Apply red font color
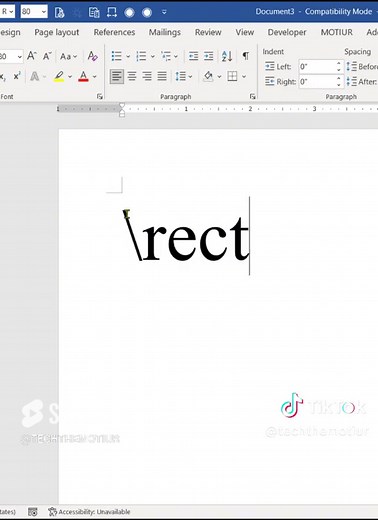Image resolution: width=378 pixels, height=520 pixels. [x=83, y=76]
